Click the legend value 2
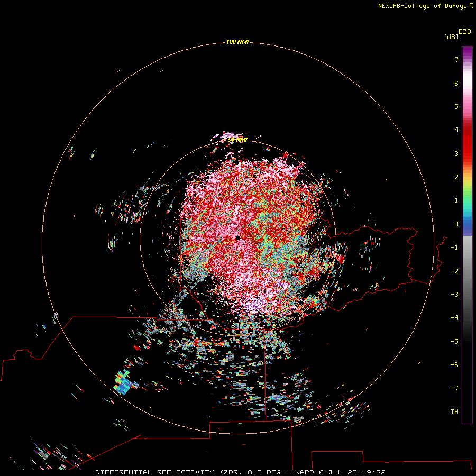The image size is (476, 476). (x=456, y=177)
